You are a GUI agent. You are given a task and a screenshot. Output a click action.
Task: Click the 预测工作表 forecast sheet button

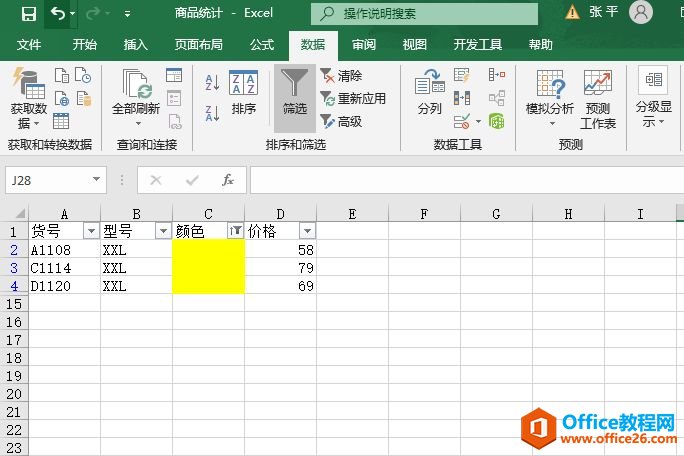(x=598, y=99)
